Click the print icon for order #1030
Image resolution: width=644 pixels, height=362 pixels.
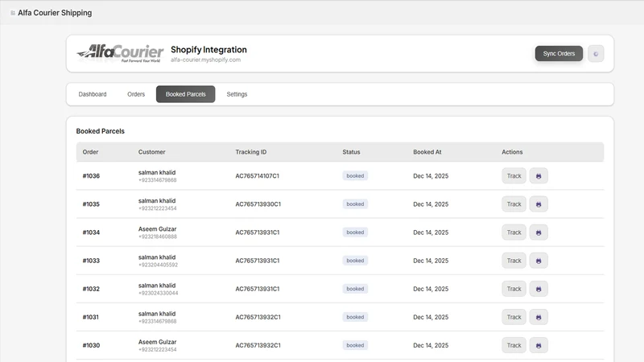(539, 345)
